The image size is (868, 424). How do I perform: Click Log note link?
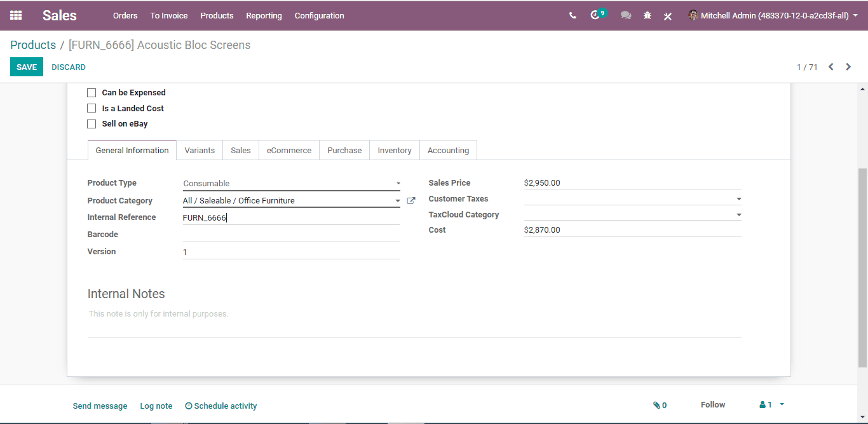pos(156,406)
